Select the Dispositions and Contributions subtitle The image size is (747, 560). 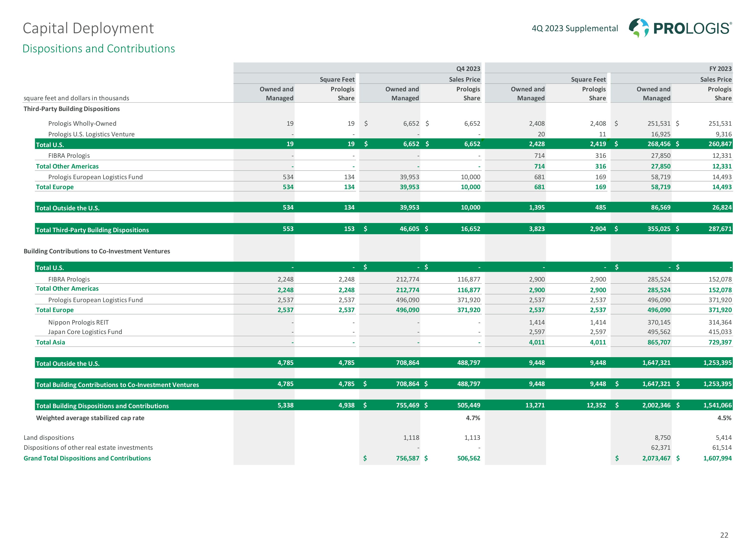point(99,49)
